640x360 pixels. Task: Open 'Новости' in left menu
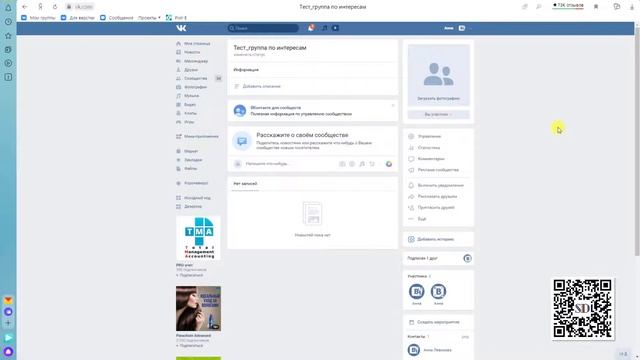tap(188, 52)
